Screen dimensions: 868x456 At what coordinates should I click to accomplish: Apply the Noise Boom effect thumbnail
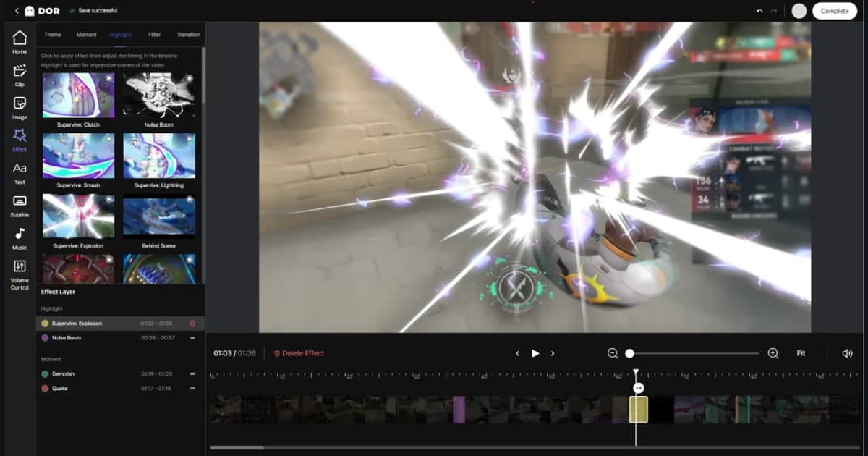(x=159, y=95)
